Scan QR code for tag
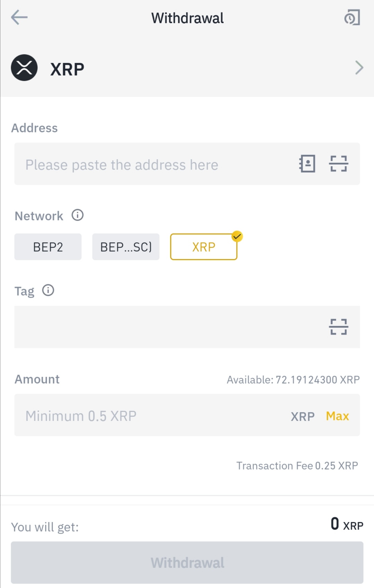This screenshot has height=588, width=374. [x=338, y=327]
